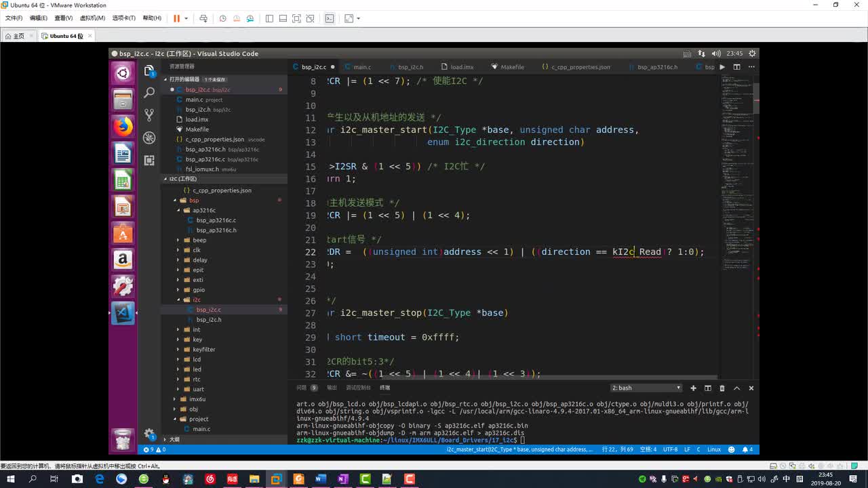Image resolution: width=868 pixels, height=488 pixels.
Task: Open the '2: bash' terminal selector dropdown
Action: click(x=646, y=388)
